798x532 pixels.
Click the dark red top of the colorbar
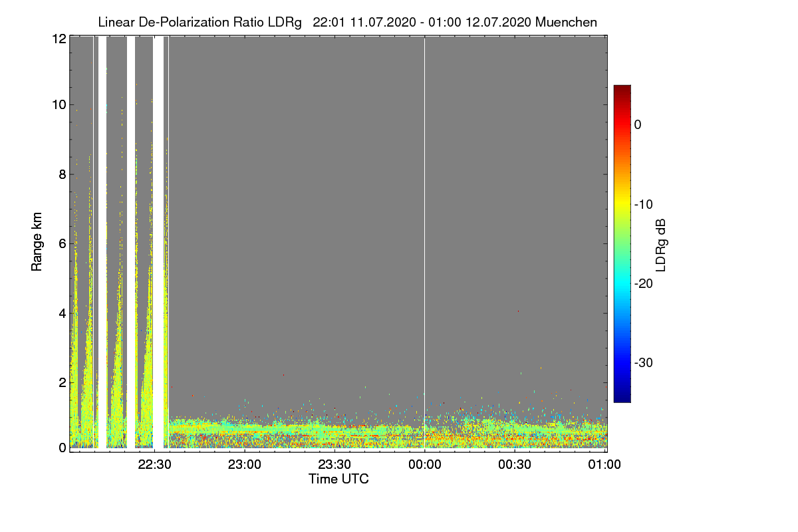point(622,89)
